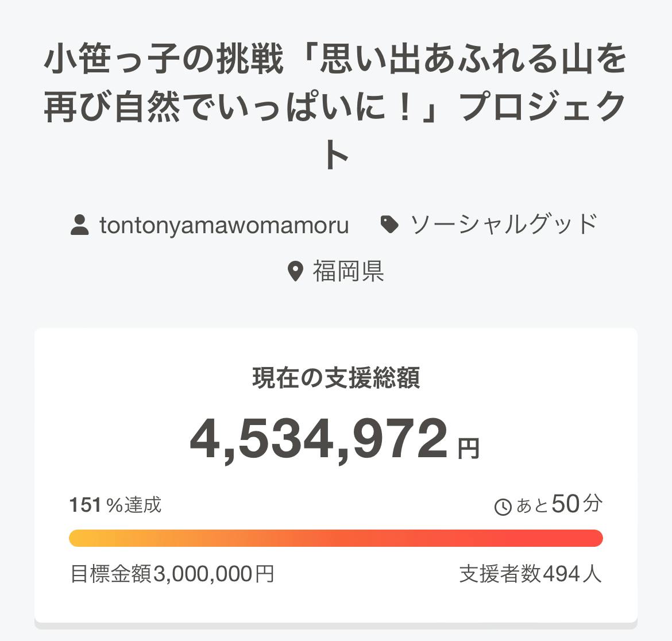Click the project title 小笹っ子の挑戦 heading
The width and height of the screenshot is (672, 641).
coord(335,60)
